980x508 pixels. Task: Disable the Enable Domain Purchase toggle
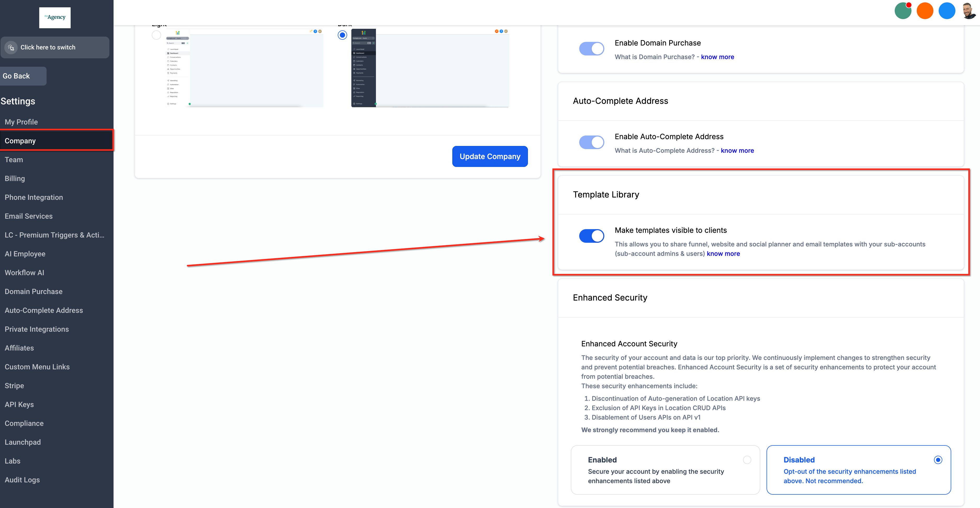[x=591, y=49]
